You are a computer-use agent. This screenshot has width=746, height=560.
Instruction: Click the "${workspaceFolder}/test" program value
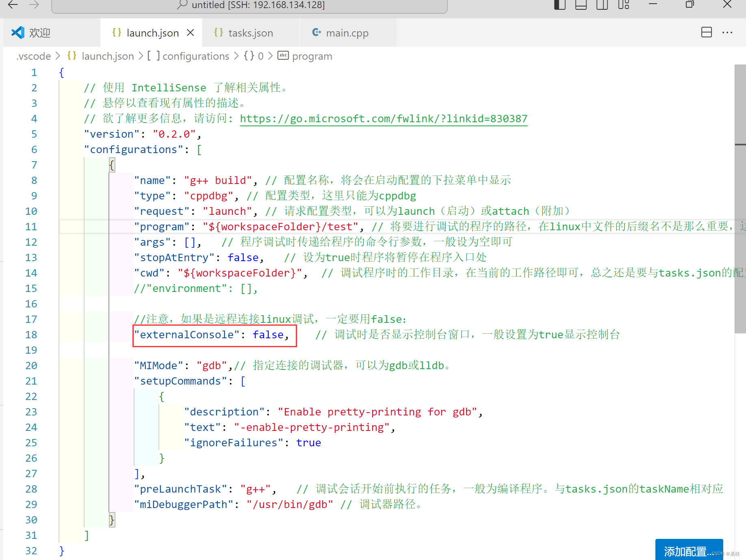[281, 227]
